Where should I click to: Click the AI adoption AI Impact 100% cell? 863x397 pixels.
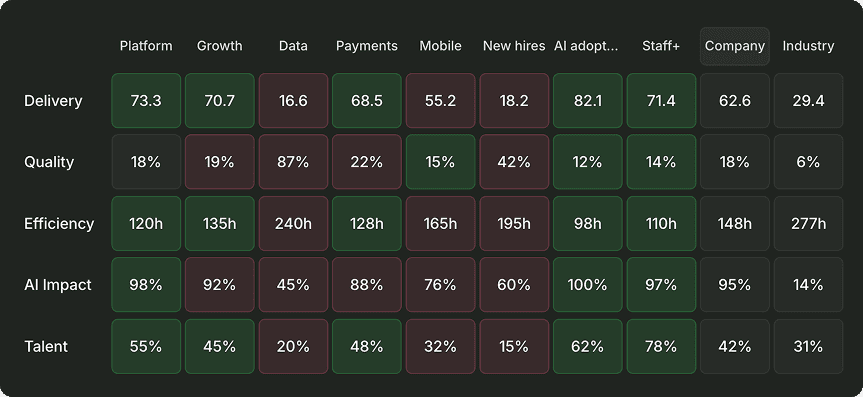(588, 285)
